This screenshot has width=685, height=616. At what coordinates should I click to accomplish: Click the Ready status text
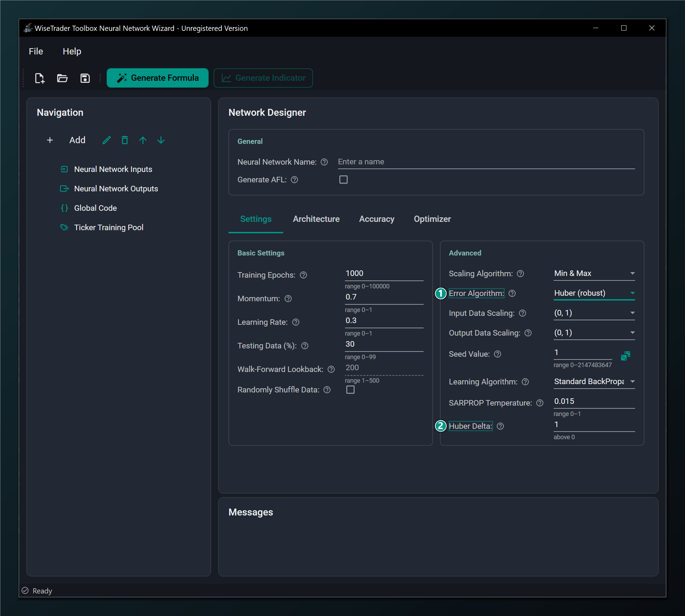[42, 591]
